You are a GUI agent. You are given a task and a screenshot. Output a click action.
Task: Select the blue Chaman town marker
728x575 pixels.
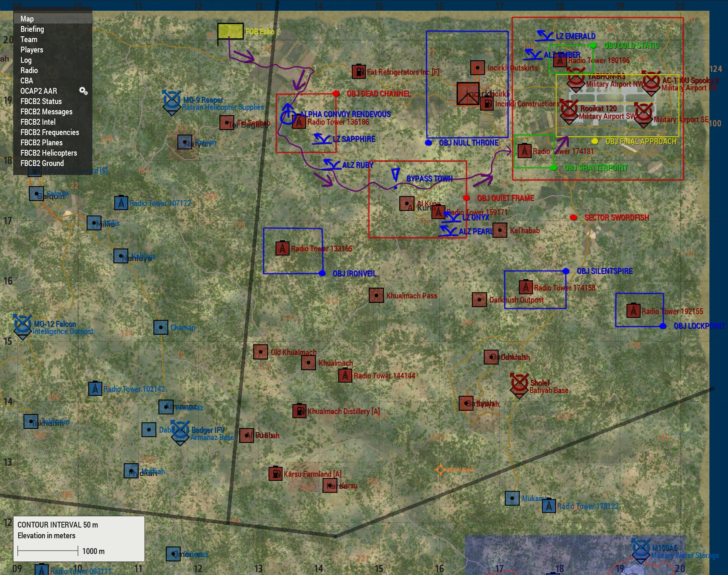click(160, 327)
